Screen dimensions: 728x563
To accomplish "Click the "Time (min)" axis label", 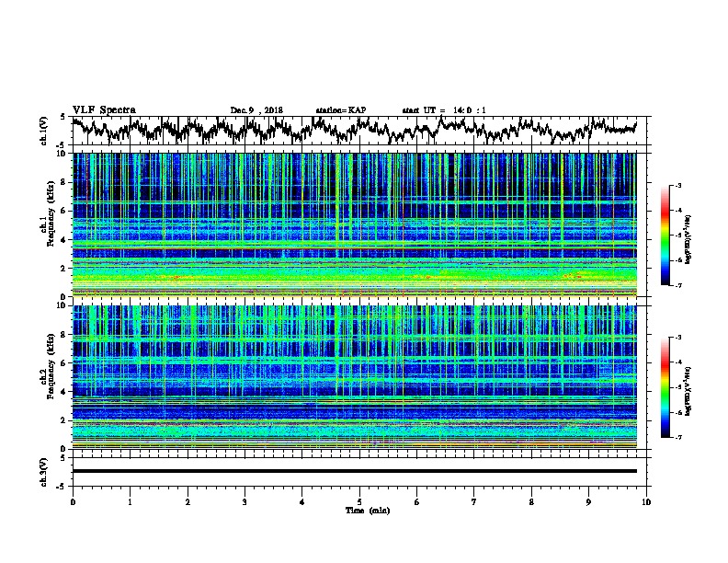I will pyautogui.click(x=368, y=511).
